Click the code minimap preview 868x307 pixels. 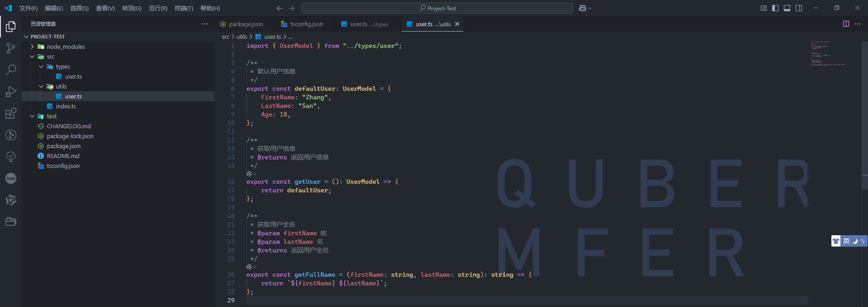coord(828,53)
